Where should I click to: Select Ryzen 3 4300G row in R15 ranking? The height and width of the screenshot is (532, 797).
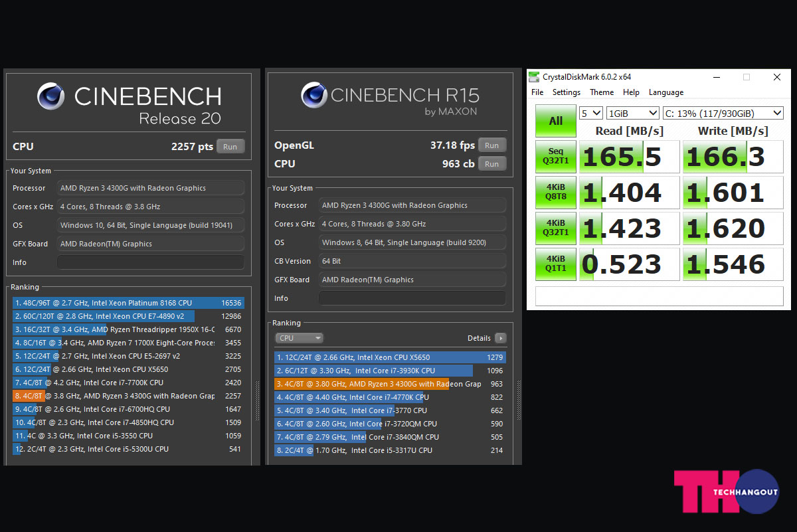click(390, 384)
